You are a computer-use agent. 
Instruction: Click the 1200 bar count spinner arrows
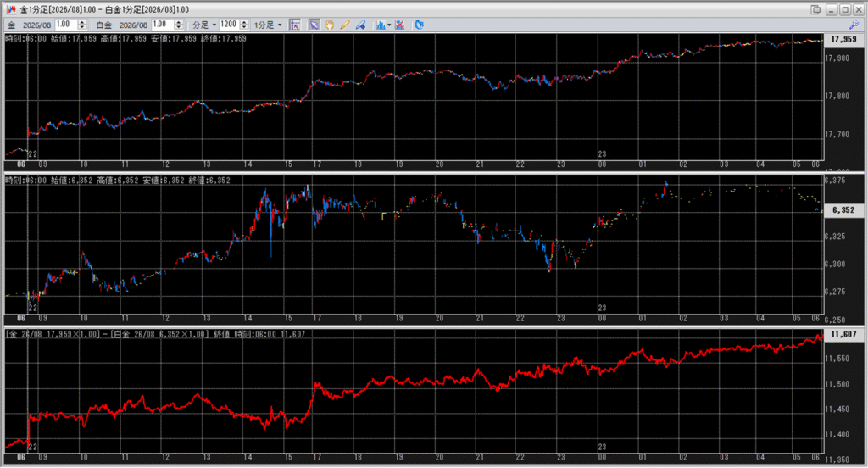tap(245, 25)
